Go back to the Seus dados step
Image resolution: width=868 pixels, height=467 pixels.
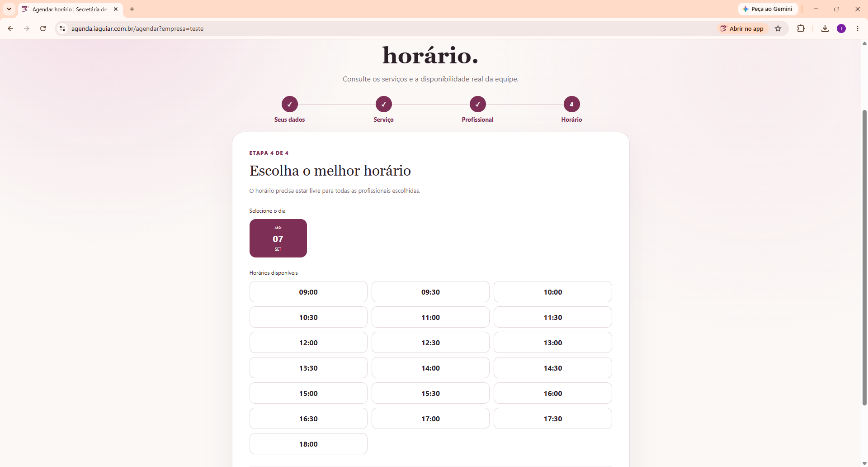click(290, 104)
